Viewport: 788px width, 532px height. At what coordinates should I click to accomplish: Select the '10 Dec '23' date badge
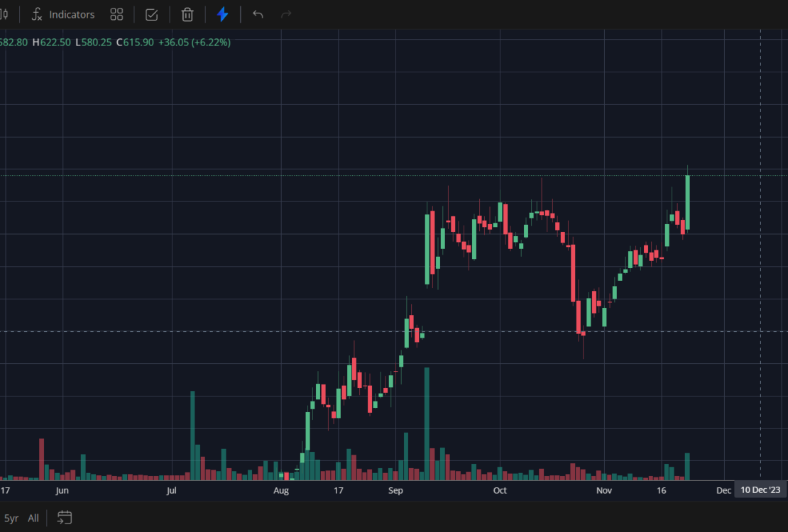tap(762, 490)
